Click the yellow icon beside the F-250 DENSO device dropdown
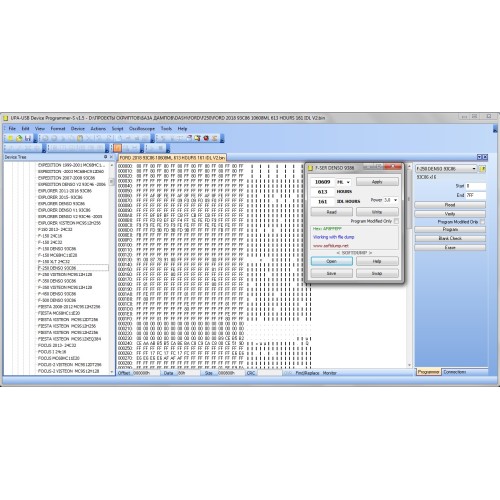 482,169
